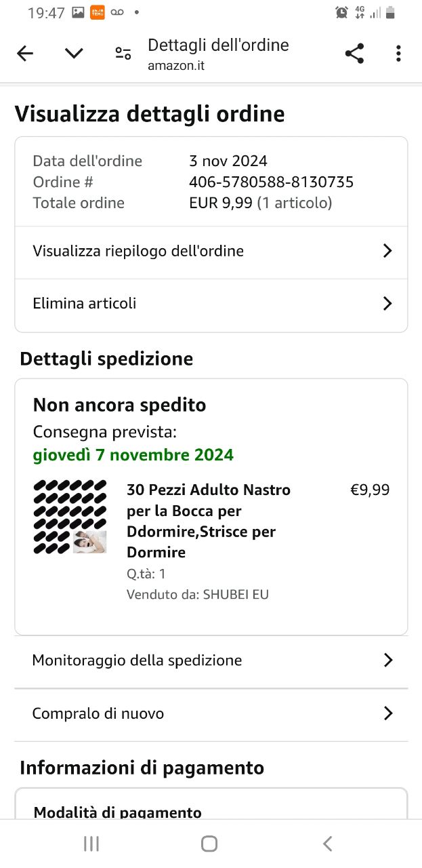Open the mouth tape product thumbnail
Viewport: 422px width, 868px height.
(x=70, y=517)
